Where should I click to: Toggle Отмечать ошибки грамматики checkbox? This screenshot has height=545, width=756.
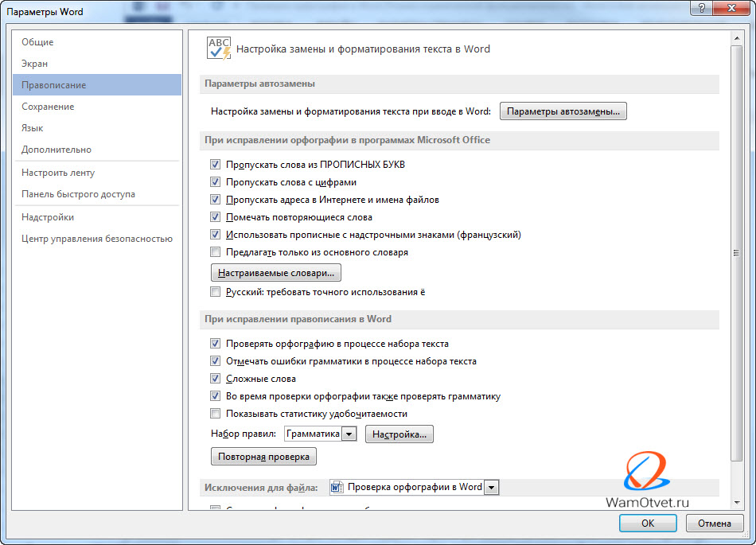point(215,361)
